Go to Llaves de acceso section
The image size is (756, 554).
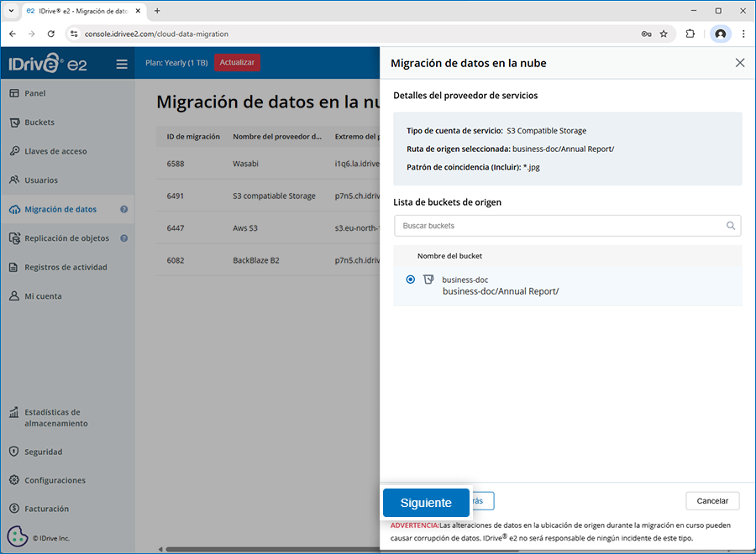[55, 151]
